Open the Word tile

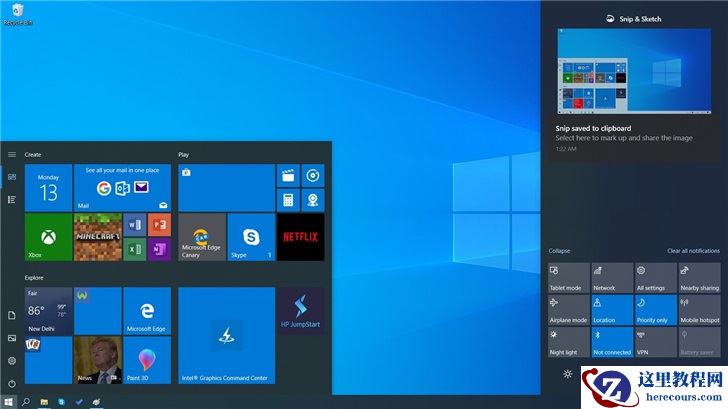135,225
